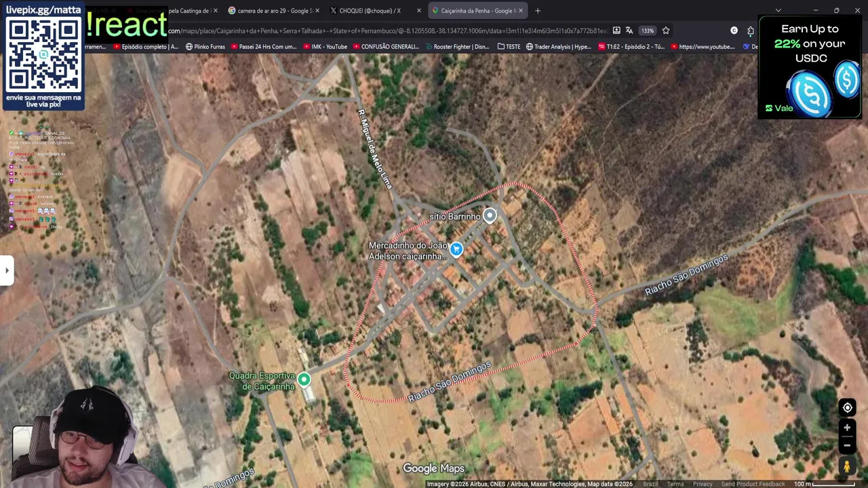Click the Terms link in map footer
The image size is (868, 488).
(x=675, y=484)
